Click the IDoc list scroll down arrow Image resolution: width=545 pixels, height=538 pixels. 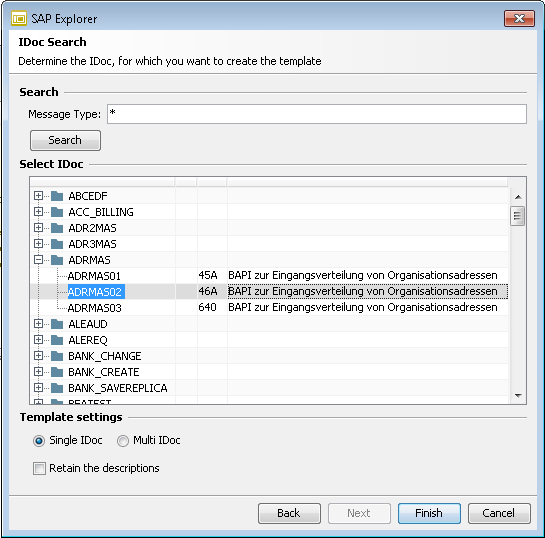(x=518, y=396)
